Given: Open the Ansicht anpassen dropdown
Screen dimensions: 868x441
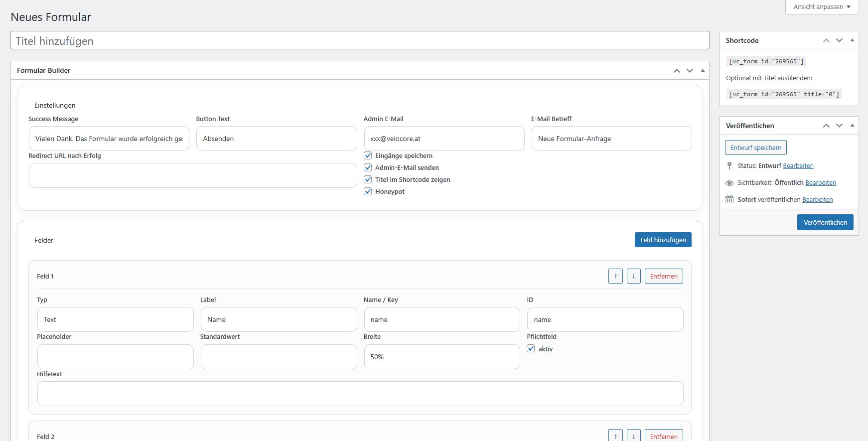Looking at the screenshot, I should pos(822,7).
